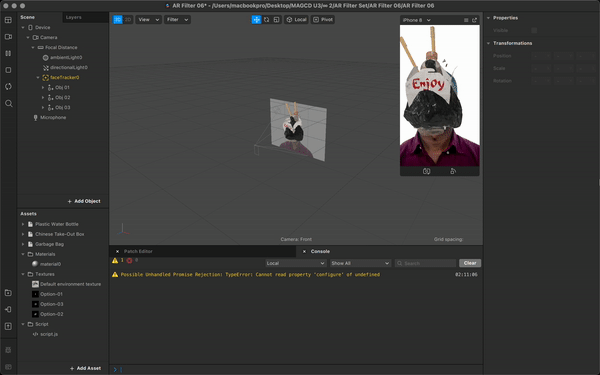Pop out the simulator preview window
Image resolution: width=600 pixels, height=375 pixels.
pos(474,20)
